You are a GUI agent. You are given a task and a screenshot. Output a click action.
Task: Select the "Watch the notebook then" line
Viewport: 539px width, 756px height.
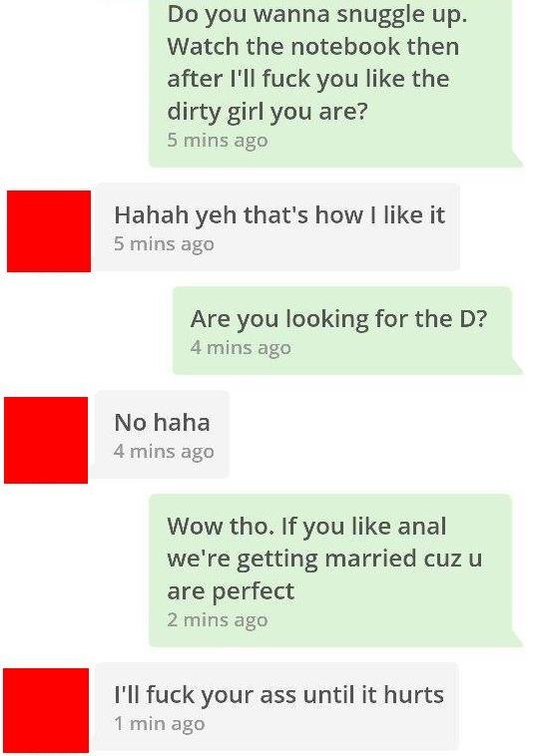pos(313,47)
